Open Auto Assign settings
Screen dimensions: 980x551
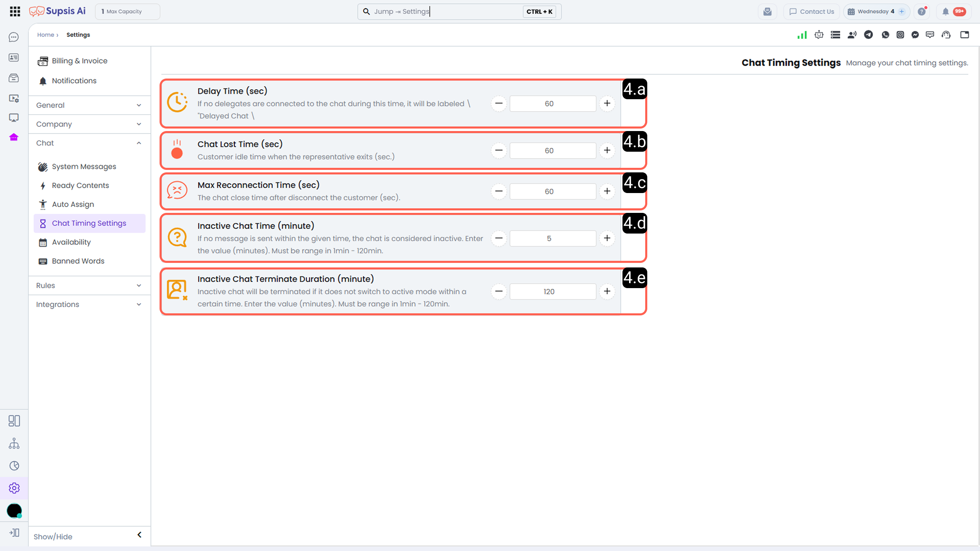pos(90,205)
